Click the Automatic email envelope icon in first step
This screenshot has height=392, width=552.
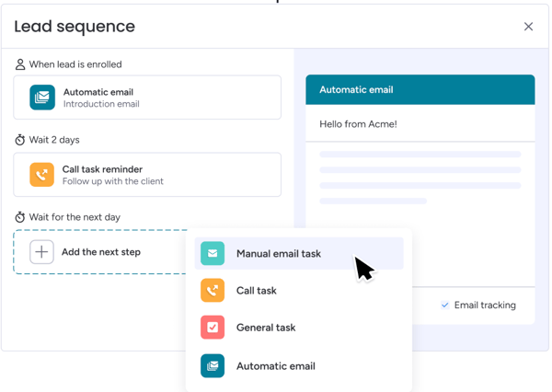[x=42, y=98]
